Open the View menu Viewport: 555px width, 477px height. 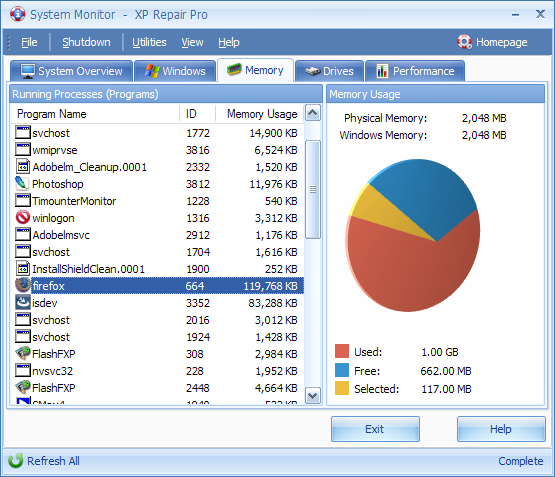click(x=192, y=42)
